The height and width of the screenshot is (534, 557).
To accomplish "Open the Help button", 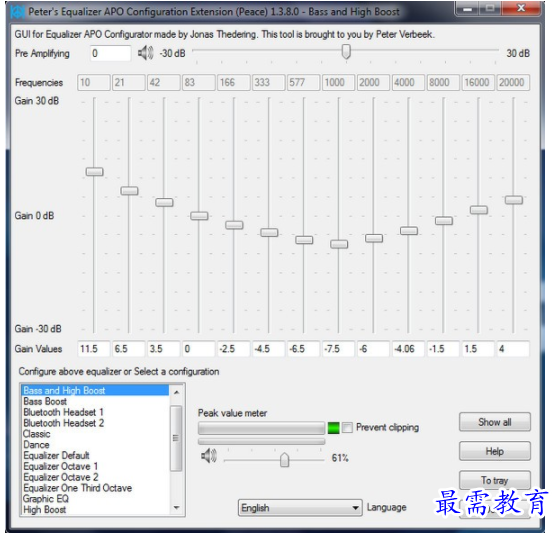I will pos(494,451).
